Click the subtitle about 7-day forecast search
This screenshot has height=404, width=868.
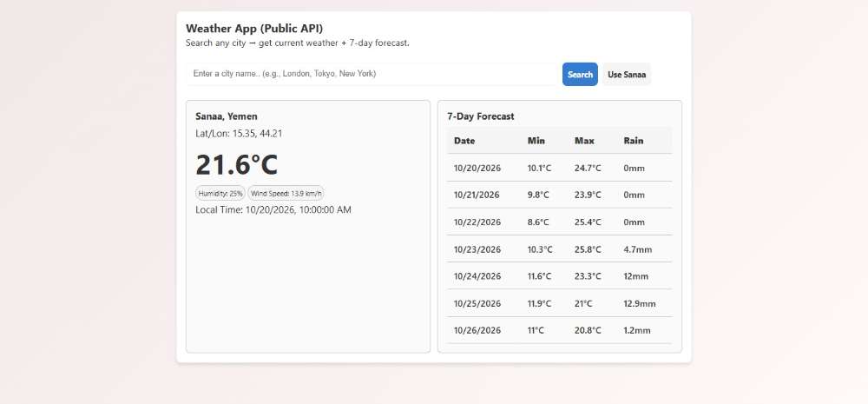(297, 43)
